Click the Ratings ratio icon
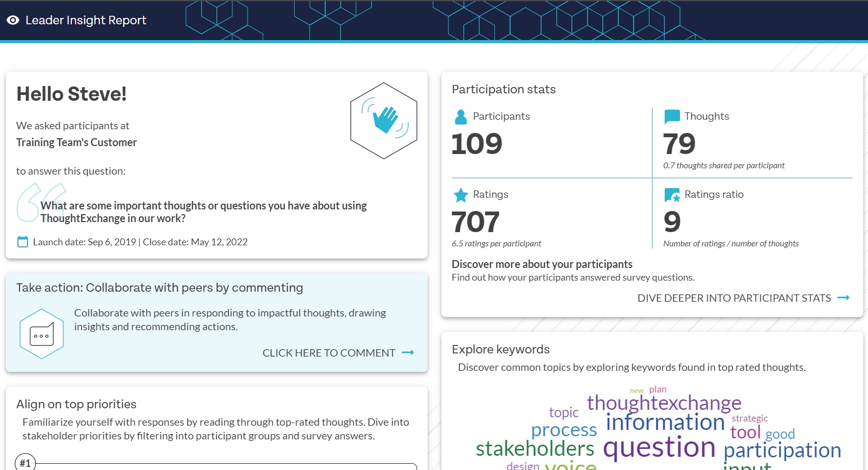The image size is (868, 470). [x=672, y=195]
